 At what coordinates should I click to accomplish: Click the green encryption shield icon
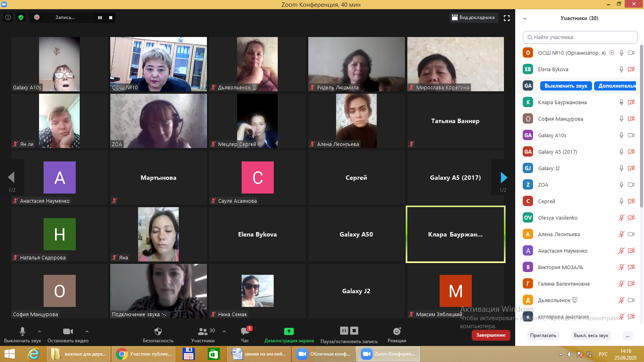(21, 17)
